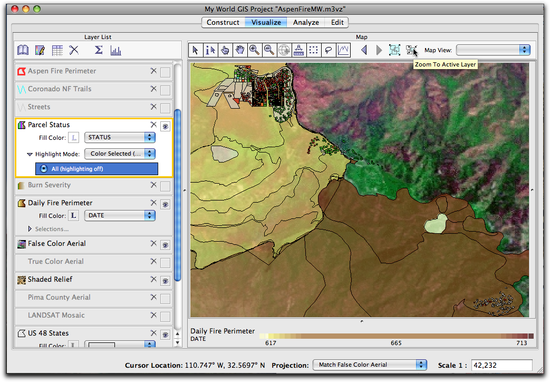This screenshot has width=550, height=382.
Task: Show the Aspen Fire Perimeter layer
Action: [x=165, y=72]
